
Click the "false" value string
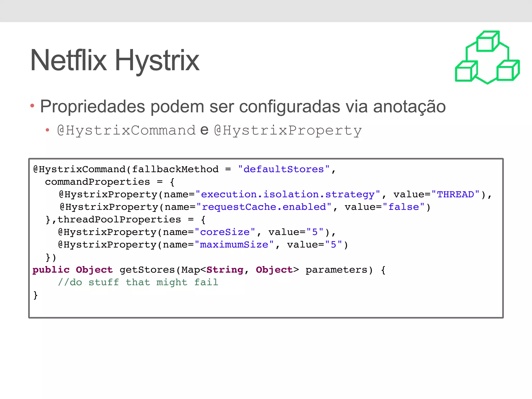point(404,207)
